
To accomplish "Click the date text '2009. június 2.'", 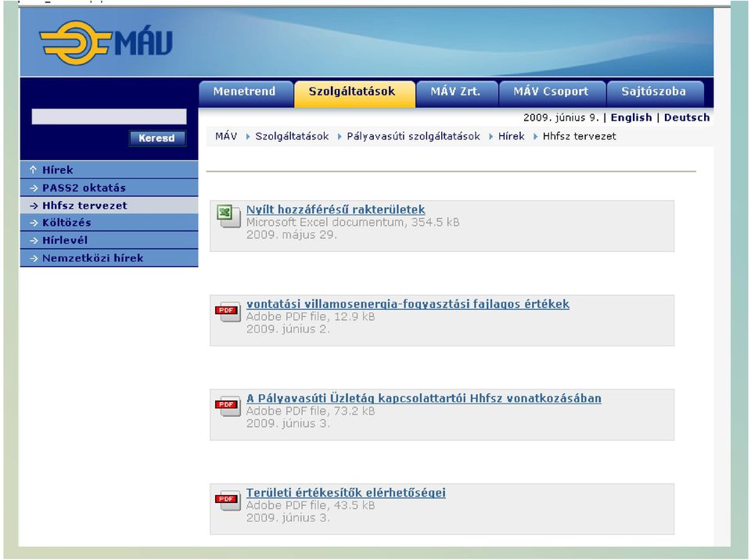I will pos(288,329).
